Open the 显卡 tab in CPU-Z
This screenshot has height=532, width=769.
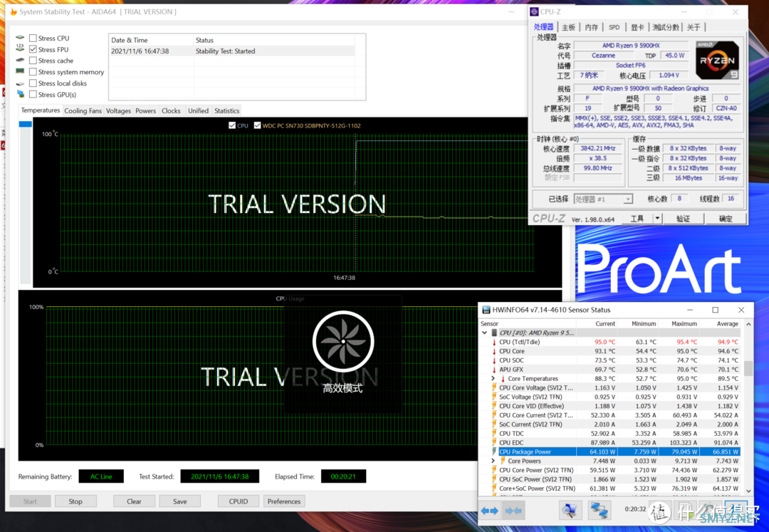pyautogui.click(x=637, y=28)
